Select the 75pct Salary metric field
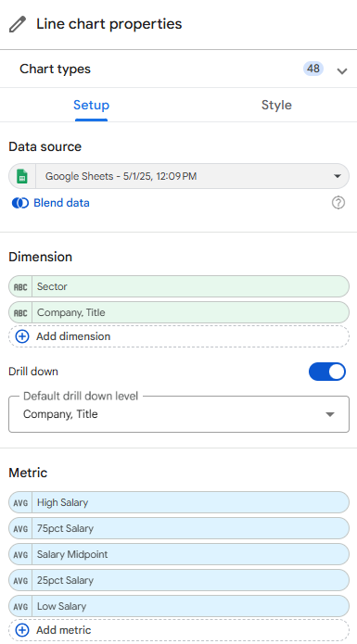Screen dimensions: 357x644 [x=179, y=528]
